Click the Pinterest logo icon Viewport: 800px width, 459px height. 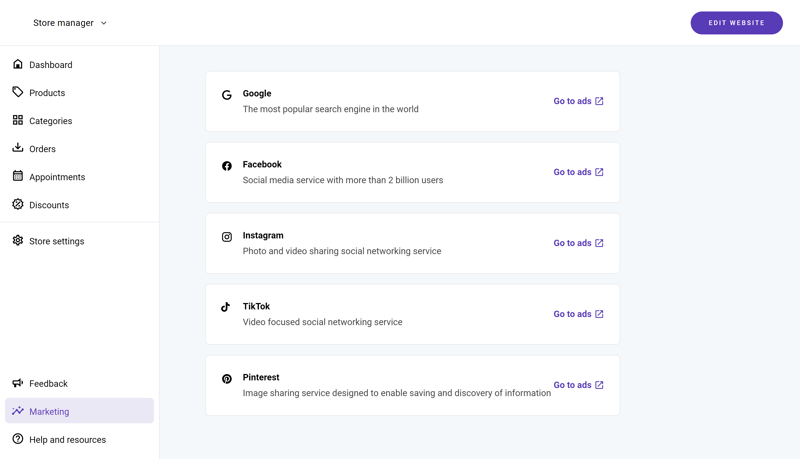227,379
